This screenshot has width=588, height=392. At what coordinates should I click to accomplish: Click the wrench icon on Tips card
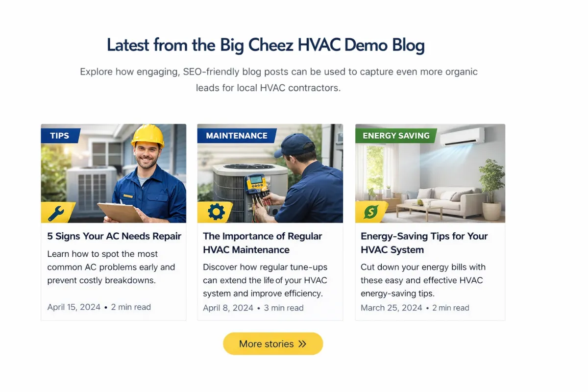coord(56,213)
